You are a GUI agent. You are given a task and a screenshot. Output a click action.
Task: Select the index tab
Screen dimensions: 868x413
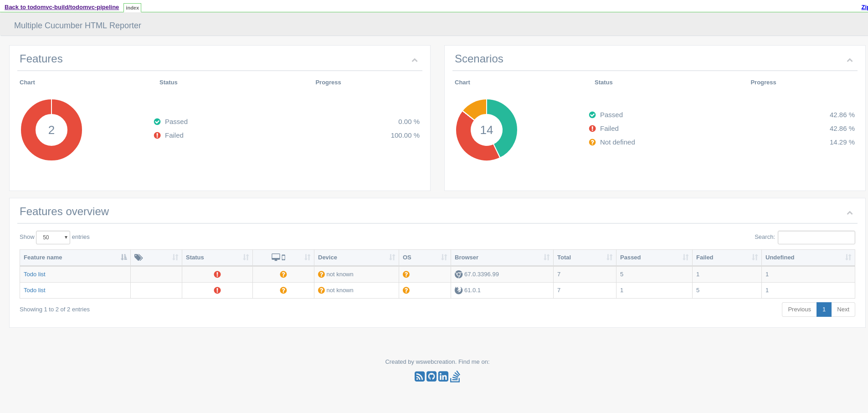pyautogui.click(x=132, y=8)
